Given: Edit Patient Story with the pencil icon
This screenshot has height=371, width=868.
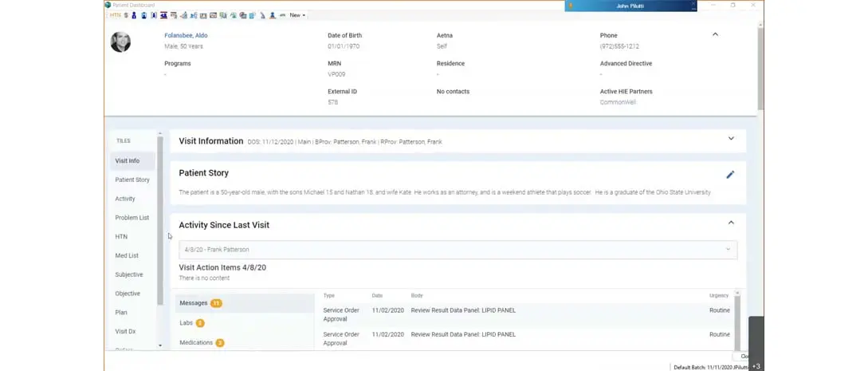Looking at the screenshot, I should (x=730, y=175).
